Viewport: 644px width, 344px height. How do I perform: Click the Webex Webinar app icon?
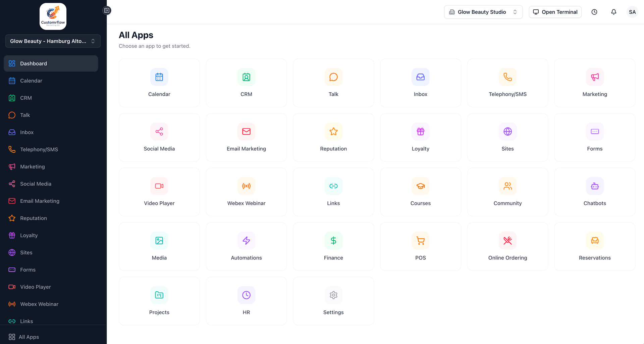coord(246,186)
